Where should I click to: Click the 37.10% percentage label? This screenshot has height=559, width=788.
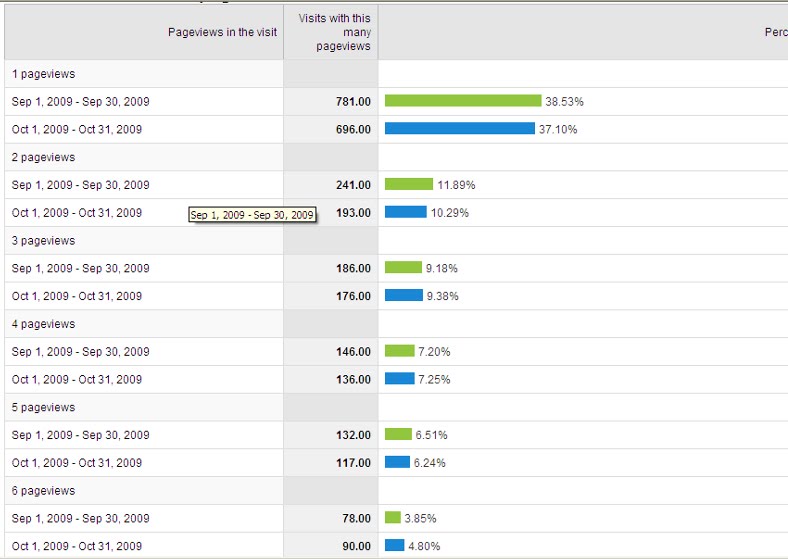click(558, 130)
